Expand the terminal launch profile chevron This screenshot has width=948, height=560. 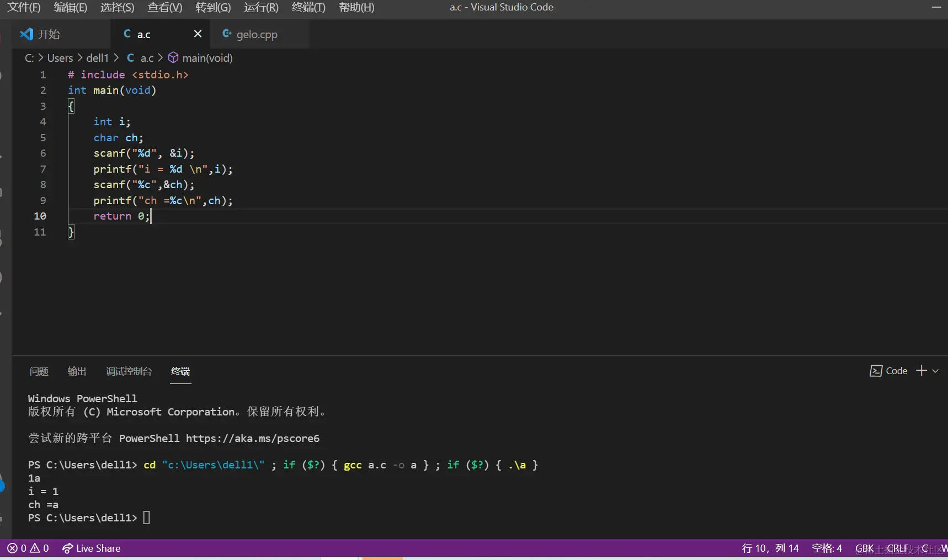[935, 371]
